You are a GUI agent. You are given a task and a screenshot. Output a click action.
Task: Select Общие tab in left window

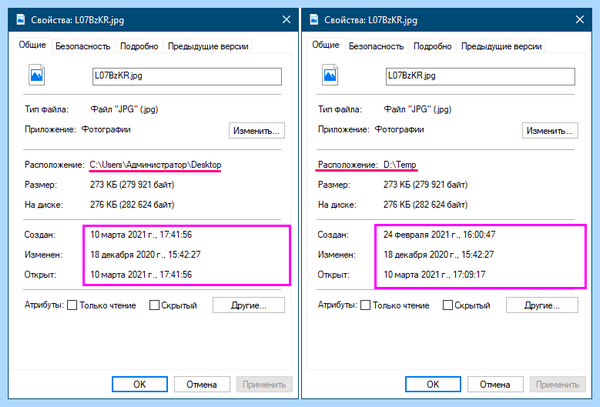[x=32, y=45]
